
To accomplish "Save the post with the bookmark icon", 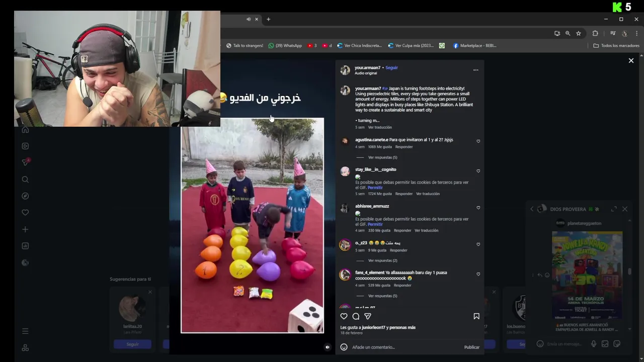I will click(x=476, y=316).
